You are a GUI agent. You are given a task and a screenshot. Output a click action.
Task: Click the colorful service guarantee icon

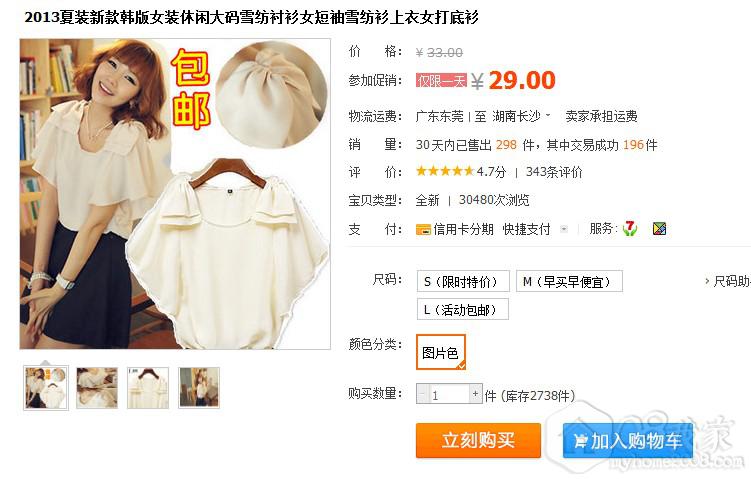tap(660, 228)
